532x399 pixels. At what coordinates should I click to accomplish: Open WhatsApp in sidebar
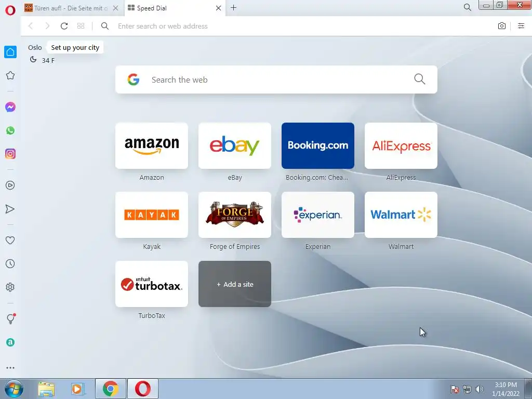coord(10,130)
